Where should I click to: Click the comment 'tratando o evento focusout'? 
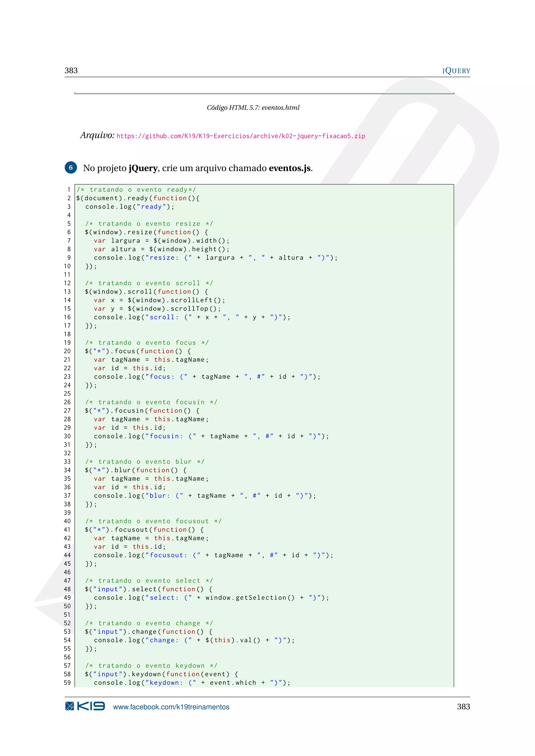click(x=154, y=521)
